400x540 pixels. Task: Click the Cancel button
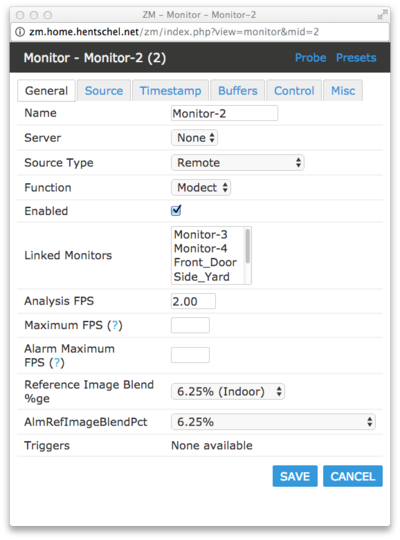pyautogui.click(x=353, y=476)
